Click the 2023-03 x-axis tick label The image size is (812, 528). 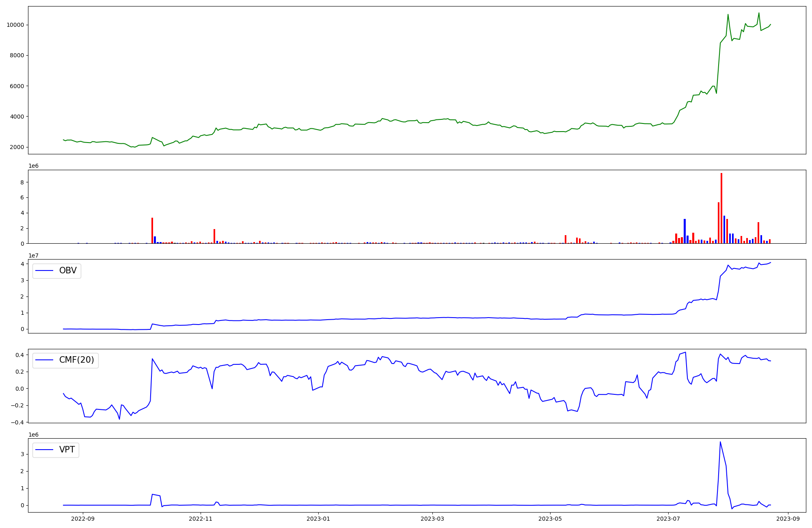coord(432,519)
